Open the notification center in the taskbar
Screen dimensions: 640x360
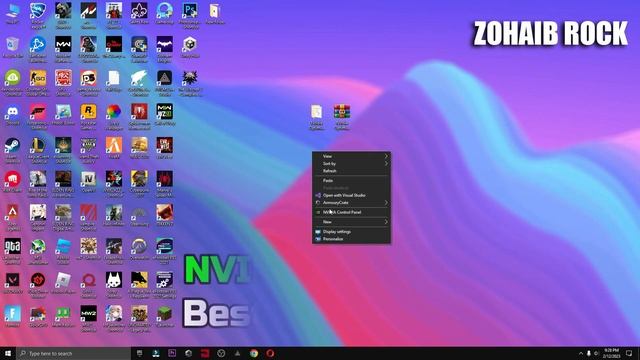click(x=629, y=353)
